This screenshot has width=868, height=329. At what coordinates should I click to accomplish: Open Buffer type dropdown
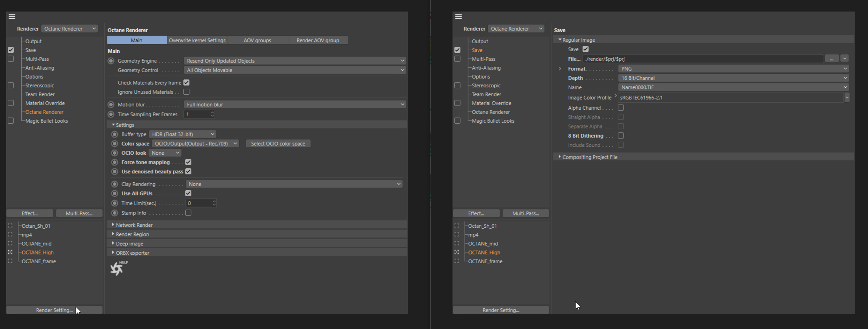click(182, 134)
